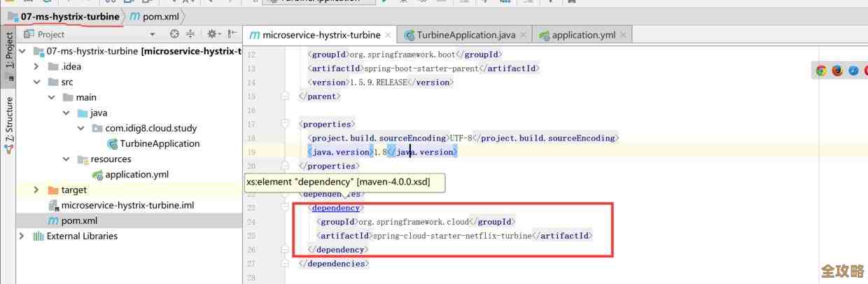Click orange target folder icon
The height and width of the screenshot is (284, 868).
pyautogui.click(x=53, y=190)
